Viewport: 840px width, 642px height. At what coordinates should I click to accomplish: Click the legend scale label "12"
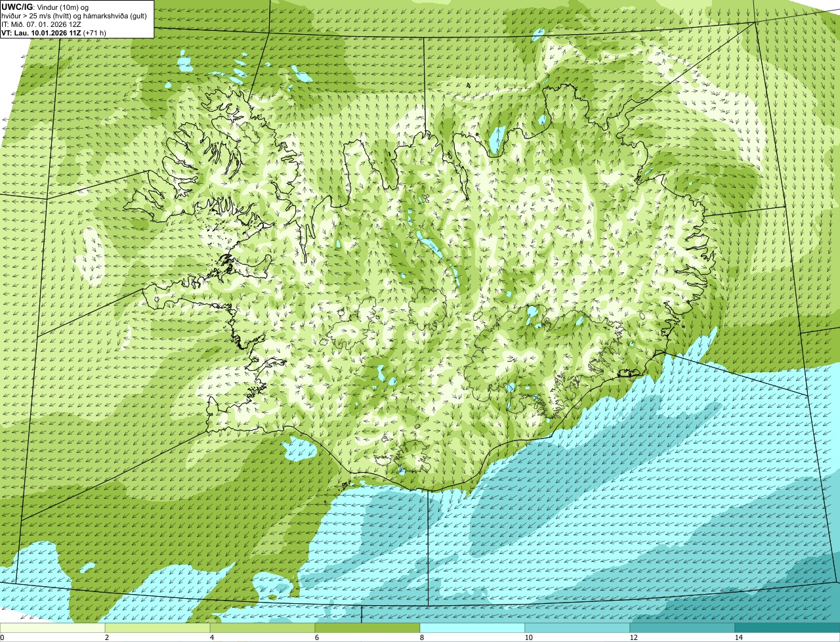coord(633,637)
